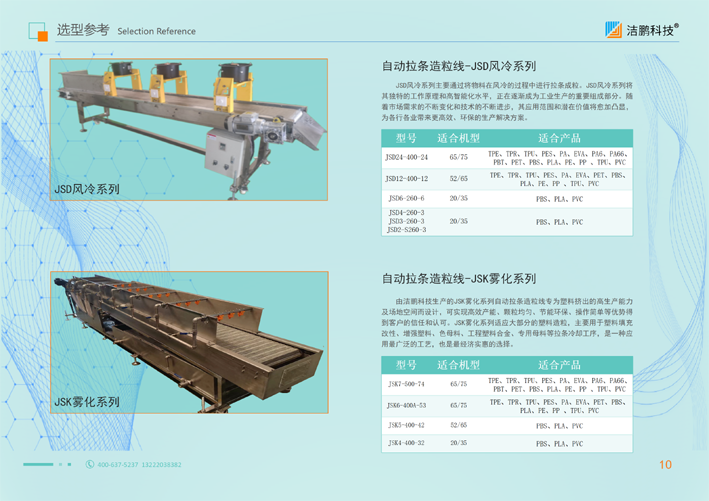Select the 选型参考 heading

tap(83, 30)
